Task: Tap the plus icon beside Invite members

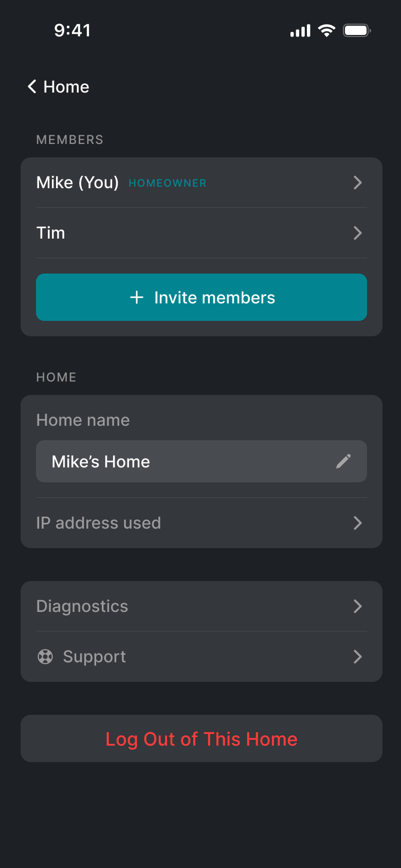Action: point(137,297)
